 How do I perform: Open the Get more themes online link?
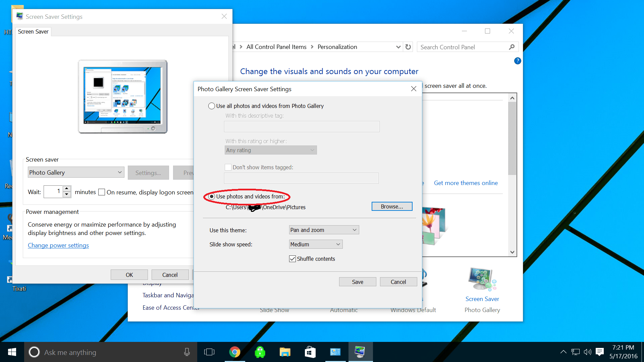click(x=466, y=183)
